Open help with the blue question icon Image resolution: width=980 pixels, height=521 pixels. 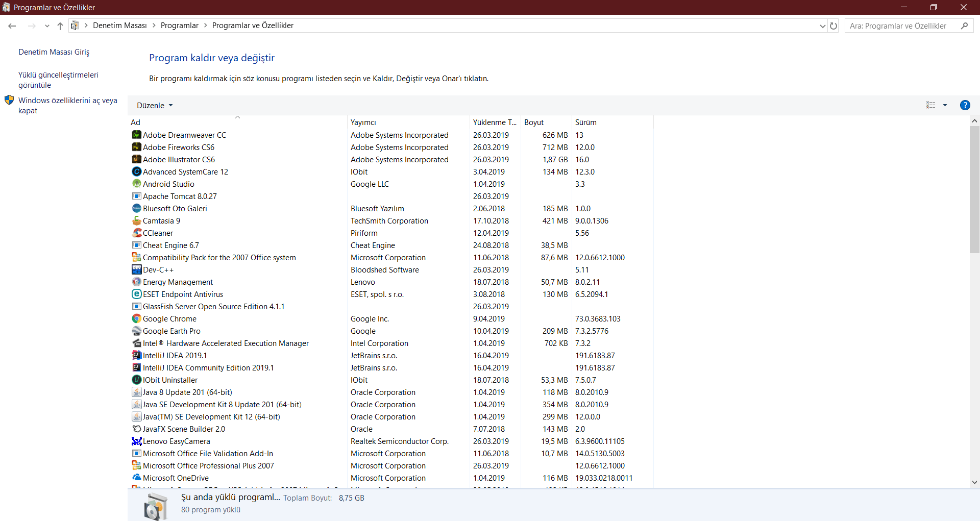965,105
